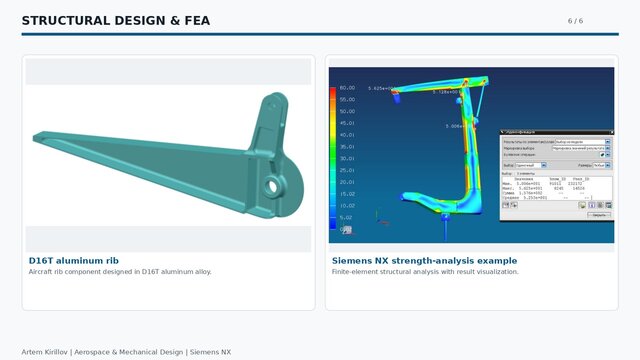Click the boolean operation icon in dialog
Viewport: 640px width, 360px height.
(x=602, y=155)
